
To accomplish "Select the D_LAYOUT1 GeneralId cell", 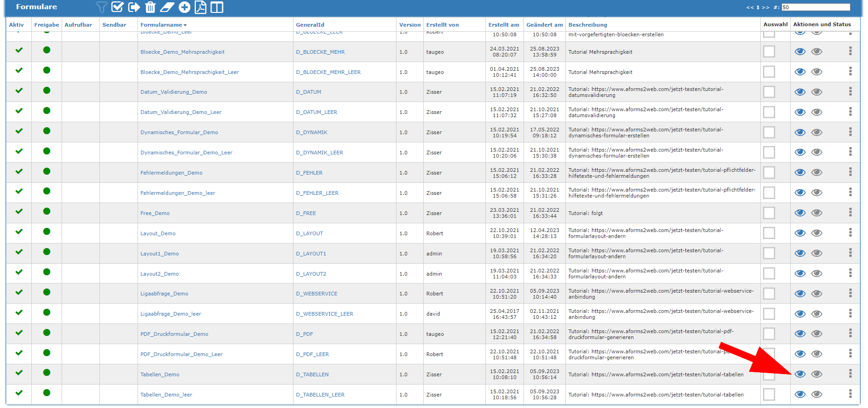I will click(x=311, y=254).
